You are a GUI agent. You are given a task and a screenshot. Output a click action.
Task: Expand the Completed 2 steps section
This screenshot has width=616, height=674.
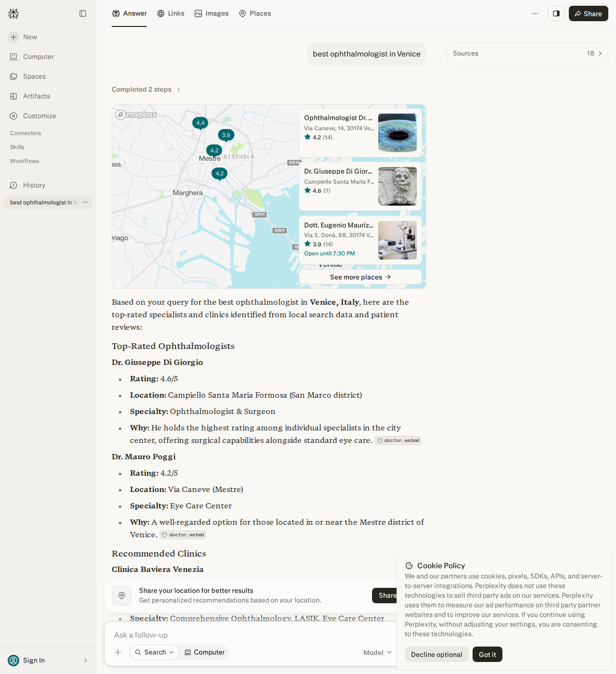coord(146,90)
